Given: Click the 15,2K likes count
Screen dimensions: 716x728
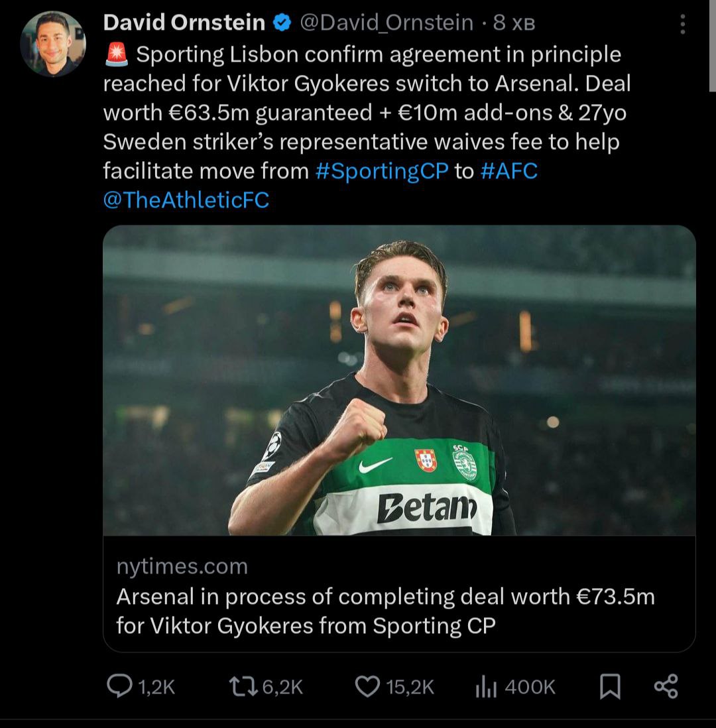Looking at the screenshot, I should point(410,687).
